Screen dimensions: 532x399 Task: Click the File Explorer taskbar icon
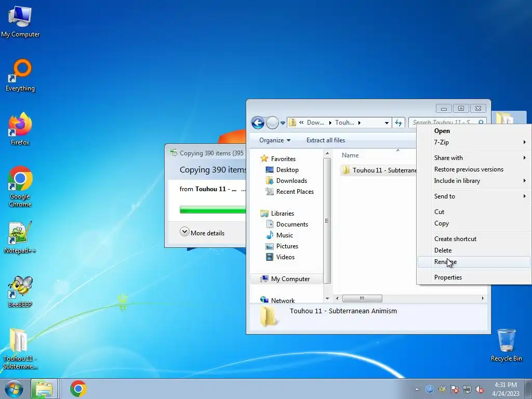[44, 389]
